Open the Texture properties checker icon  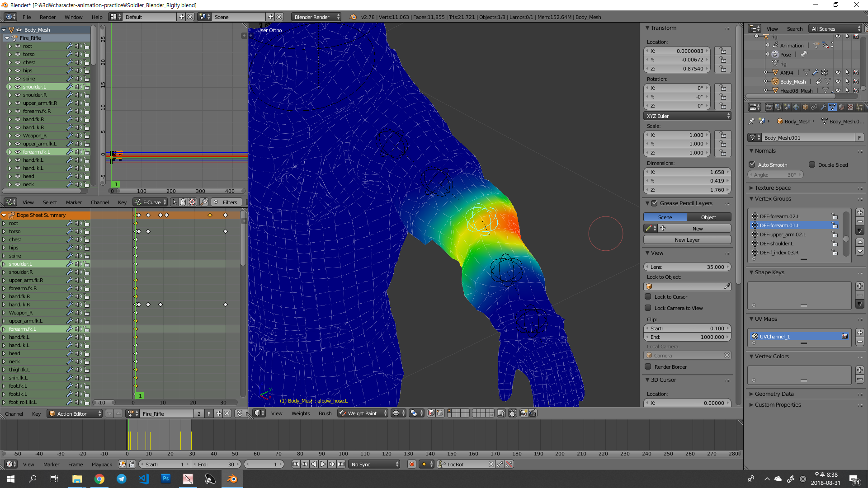click(850, 107)
